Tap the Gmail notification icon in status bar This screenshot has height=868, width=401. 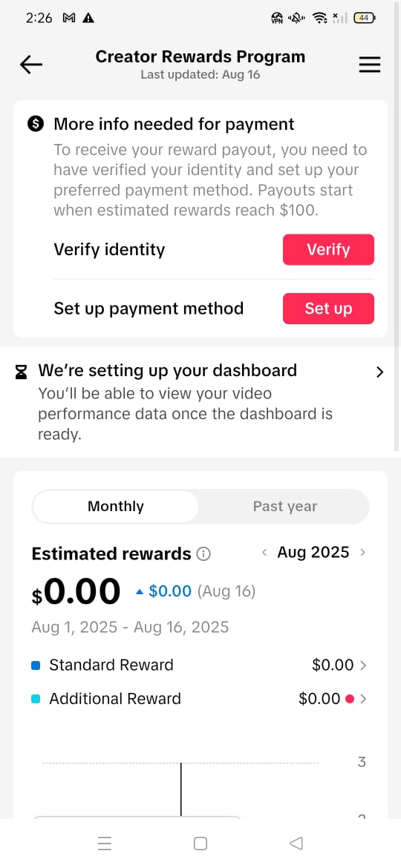click(69, 19)
